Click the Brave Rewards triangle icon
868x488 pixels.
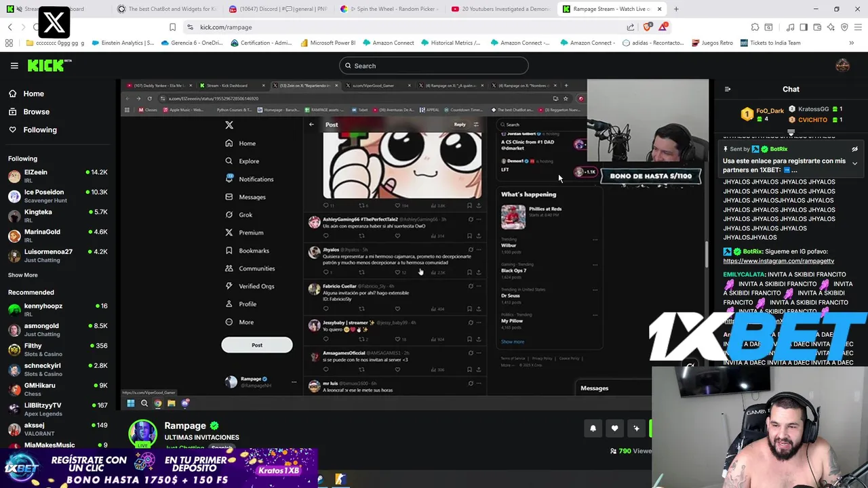tap(663, 27)
